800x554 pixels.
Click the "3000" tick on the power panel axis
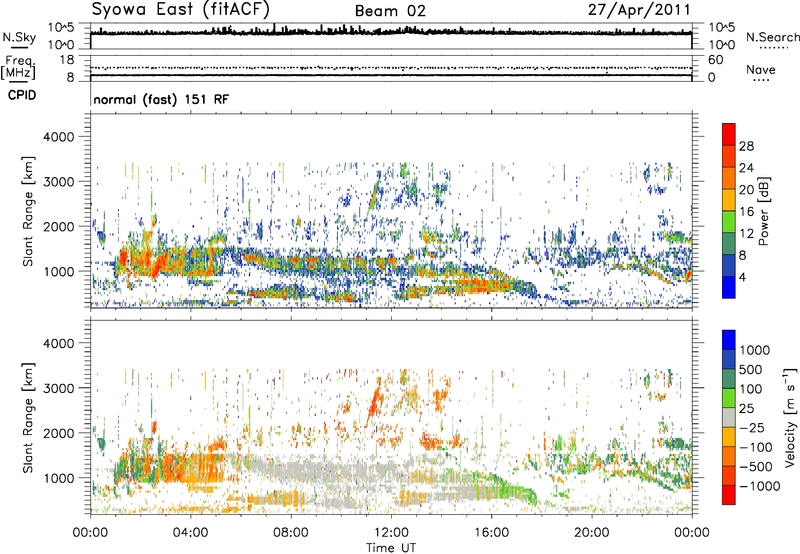[x=58, y=182]
